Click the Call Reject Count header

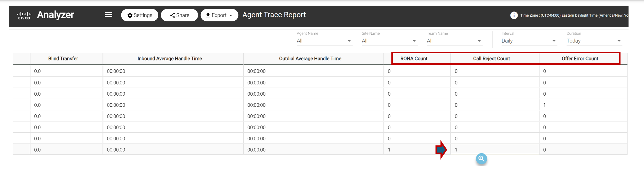[491, 59]
